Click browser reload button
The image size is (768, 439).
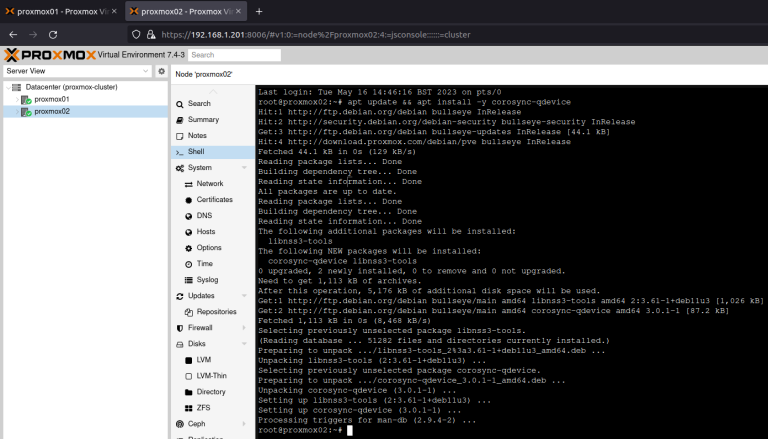[53, 34]
